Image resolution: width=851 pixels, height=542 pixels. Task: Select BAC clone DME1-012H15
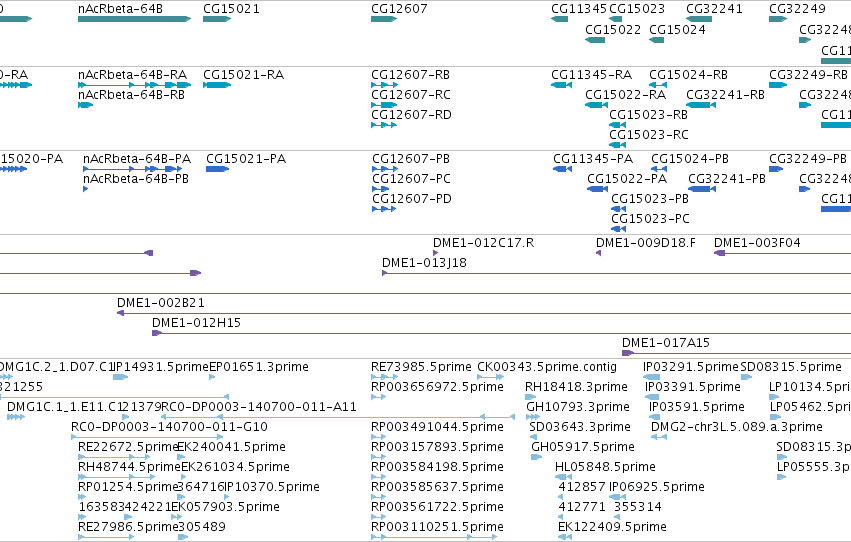(501, 333)
